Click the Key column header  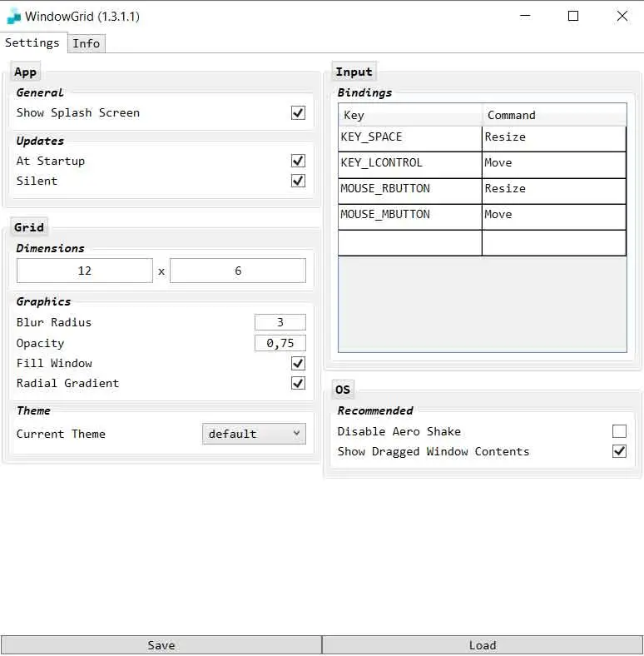410,115
